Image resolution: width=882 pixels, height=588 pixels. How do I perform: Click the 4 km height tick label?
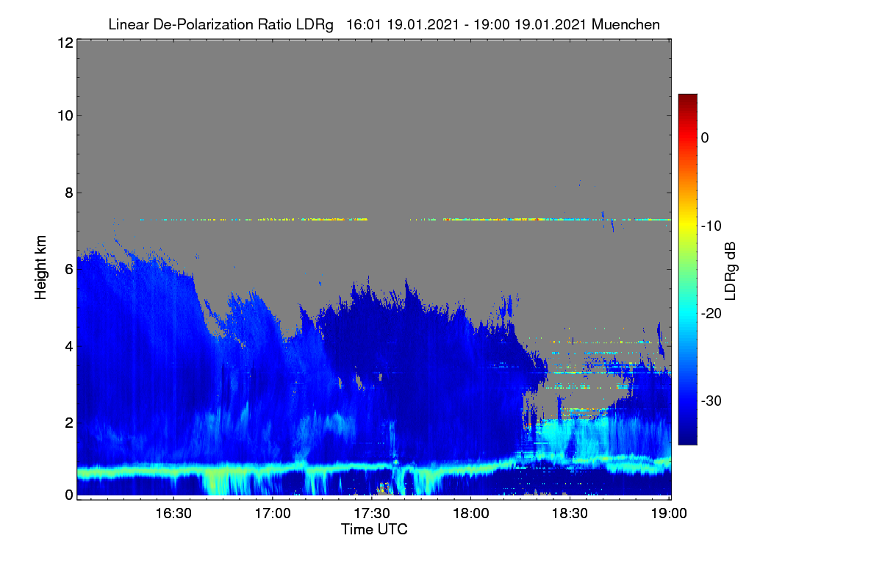tap(68, 345)
